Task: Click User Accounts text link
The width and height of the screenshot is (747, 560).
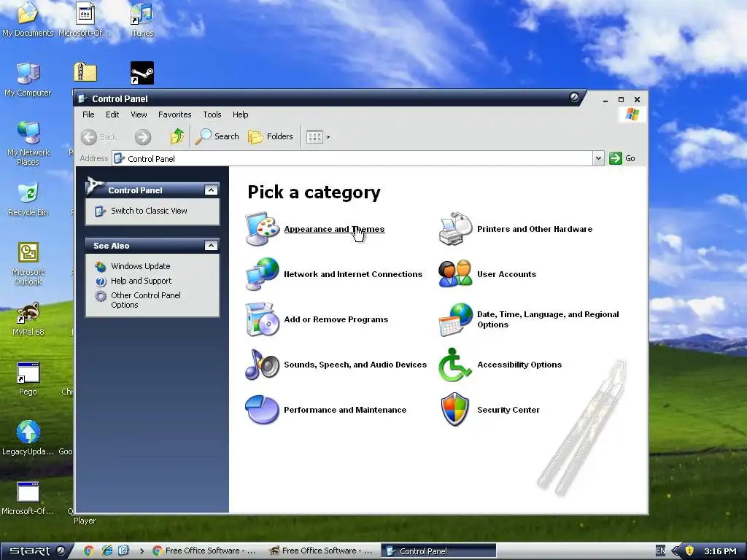Action: point(506,274)
